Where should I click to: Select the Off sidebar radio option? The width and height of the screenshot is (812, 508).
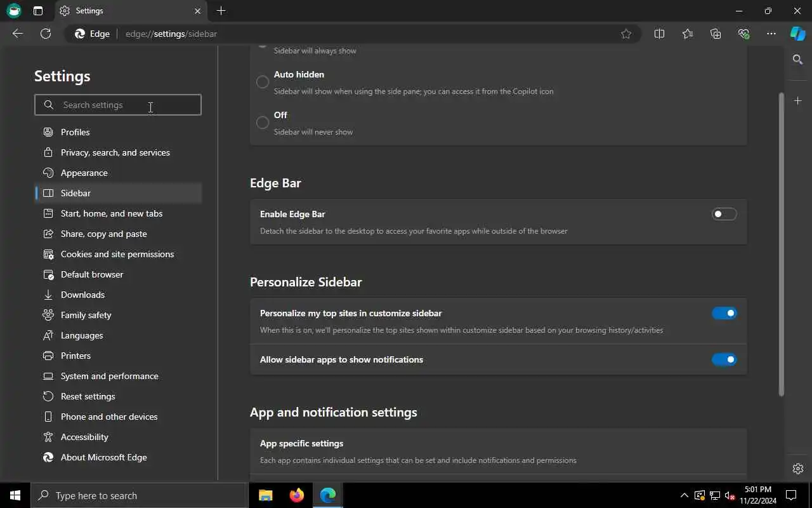coord(263,123)
